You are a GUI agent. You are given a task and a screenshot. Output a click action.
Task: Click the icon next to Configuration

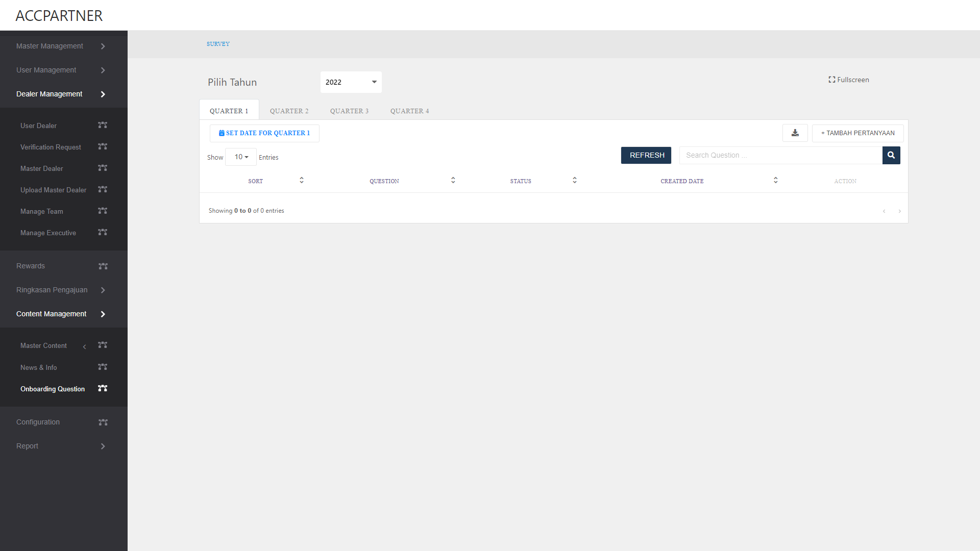click(x=103, y=422)
